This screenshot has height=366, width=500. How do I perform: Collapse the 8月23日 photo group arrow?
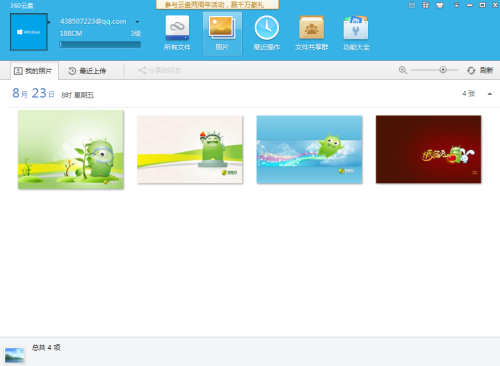tap(490, 94)
